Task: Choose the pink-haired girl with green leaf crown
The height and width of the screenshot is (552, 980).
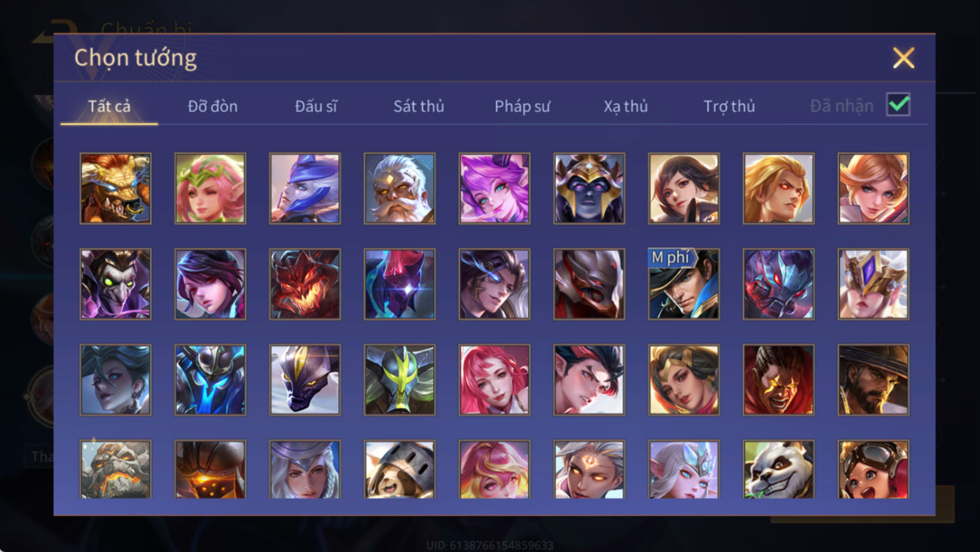Action: [x=210, y=189]
